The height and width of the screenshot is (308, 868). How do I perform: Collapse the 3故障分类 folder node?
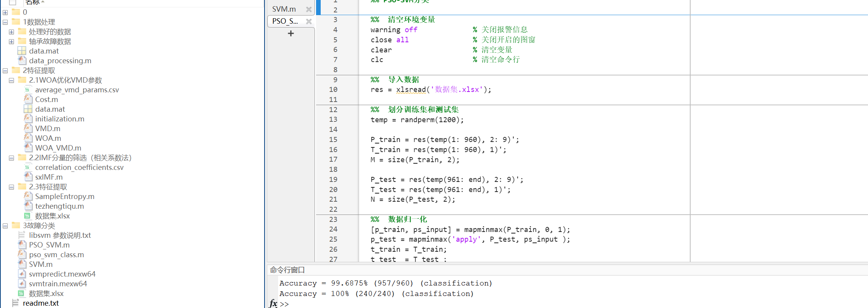click(x=5, y=226)
